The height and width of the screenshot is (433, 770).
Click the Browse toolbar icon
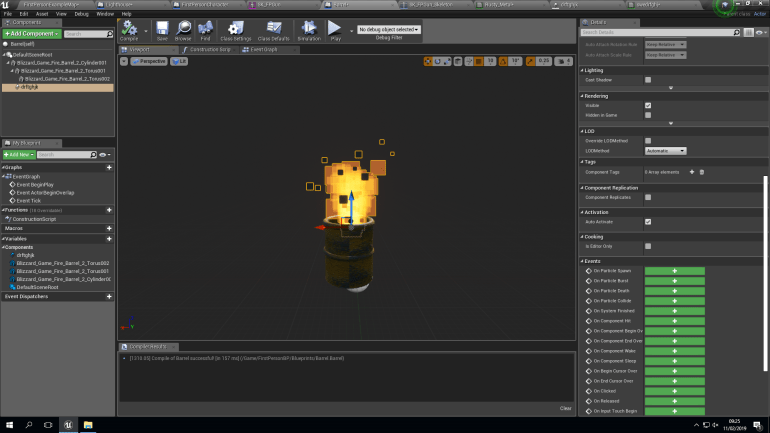pos(183,30)
